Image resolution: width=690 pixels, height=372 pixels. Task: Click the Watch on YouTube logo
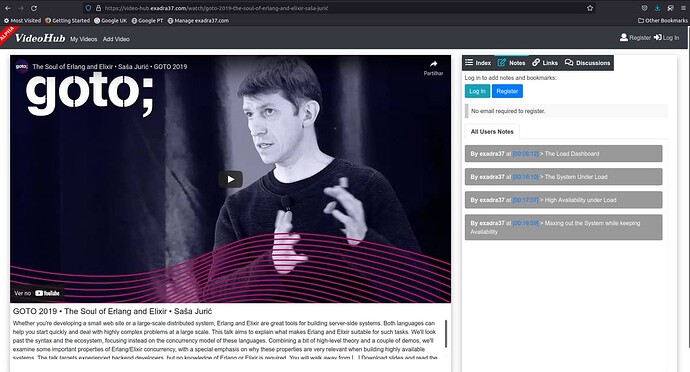pos(47,293)
